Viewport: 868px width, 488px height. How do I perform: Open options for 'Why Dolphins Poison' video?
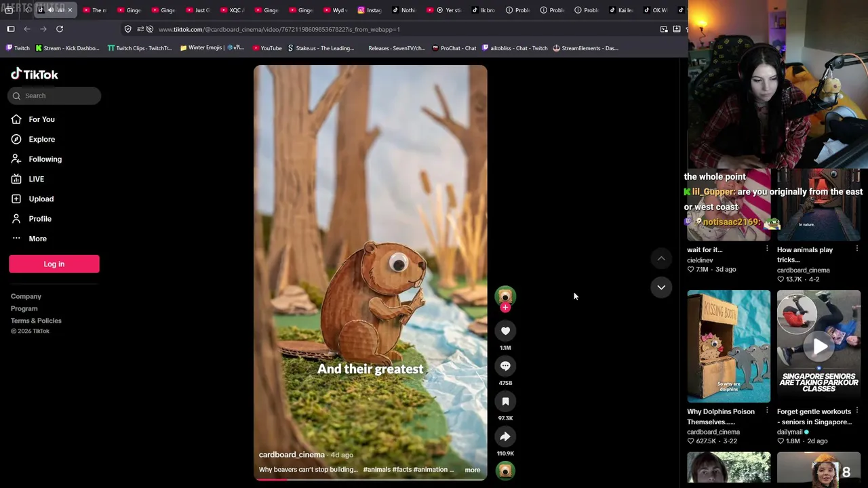coord(767,411)
